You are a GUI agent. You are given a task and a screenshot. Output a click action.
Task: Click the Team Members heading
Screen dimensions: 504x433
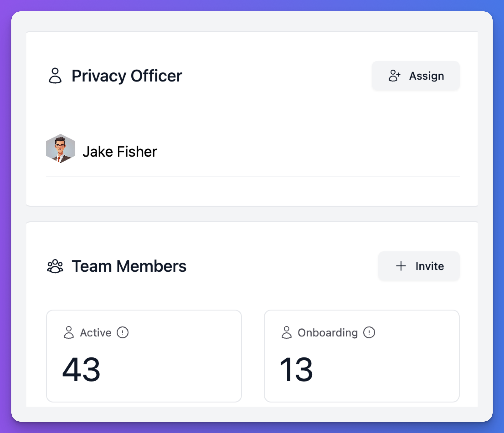point(129,266)
